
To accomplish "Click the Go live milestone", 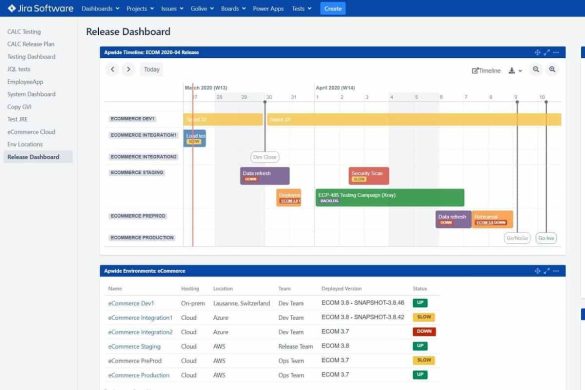I will 546,238.
